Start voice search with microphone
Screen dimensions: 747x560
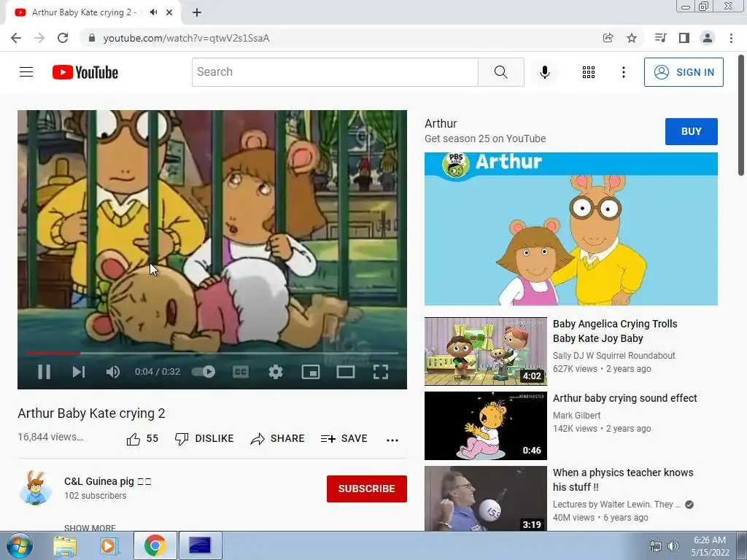(x=545, y=72)
